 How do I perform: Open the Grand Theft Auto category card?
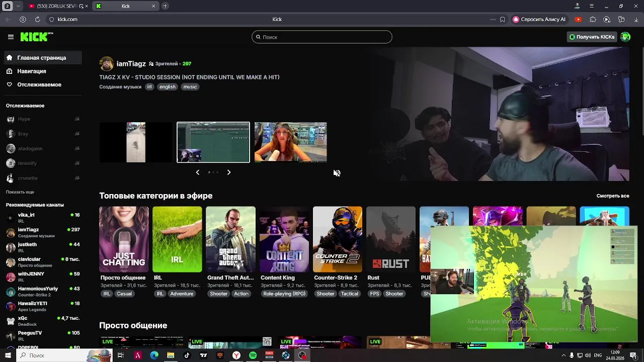230,239
